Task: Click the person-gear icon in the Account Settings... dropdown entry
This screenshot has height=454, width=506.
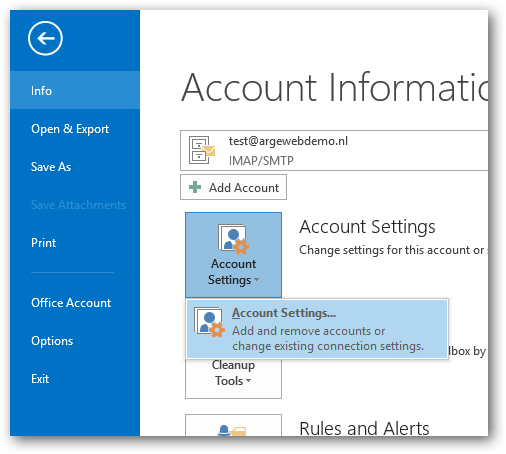Action: (210, 322)
